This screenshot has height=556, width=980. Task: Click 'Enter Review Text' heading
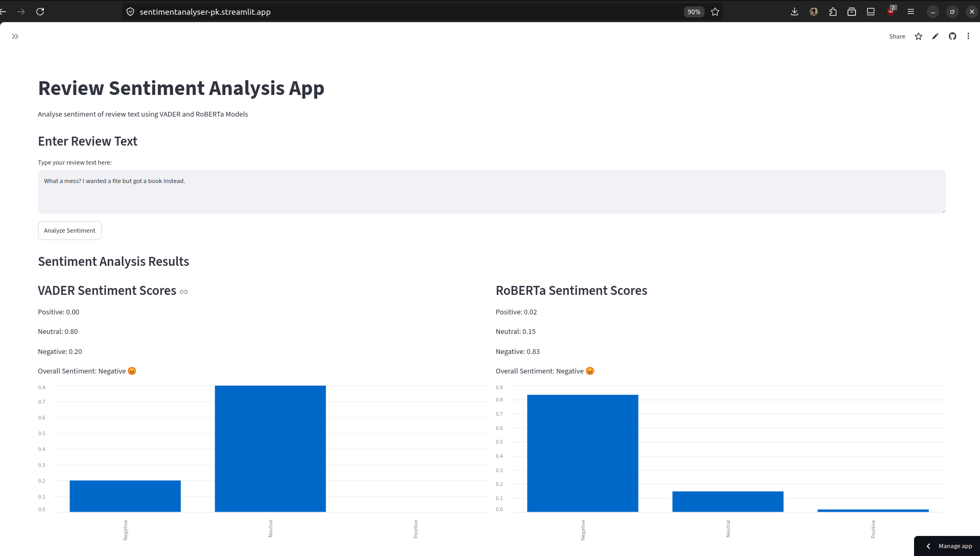tap(88, 141)
